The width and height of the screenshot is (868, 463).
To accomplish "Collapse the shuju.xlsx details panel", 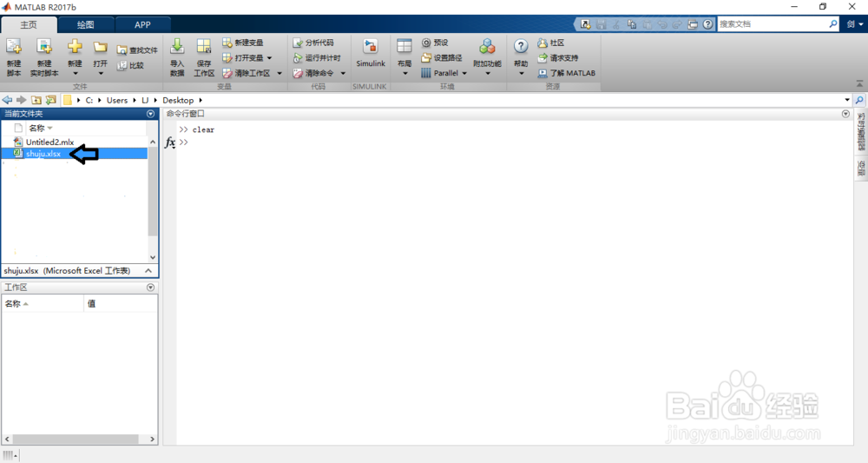I will click(x=148, y=271).
